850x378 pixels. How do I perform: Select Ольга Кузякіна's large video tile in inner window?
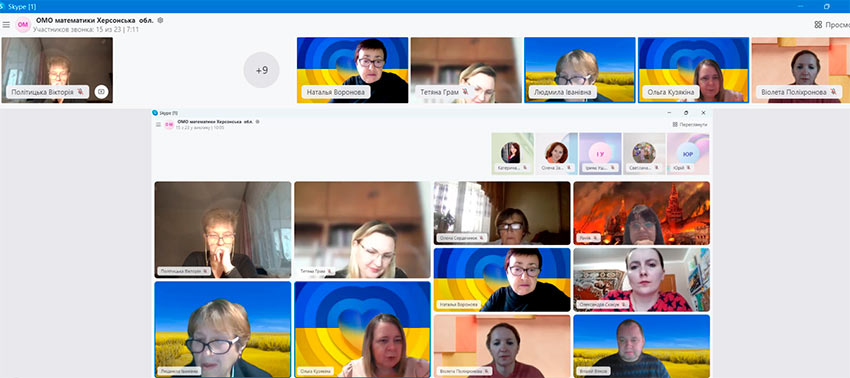[x=362, y=329]
